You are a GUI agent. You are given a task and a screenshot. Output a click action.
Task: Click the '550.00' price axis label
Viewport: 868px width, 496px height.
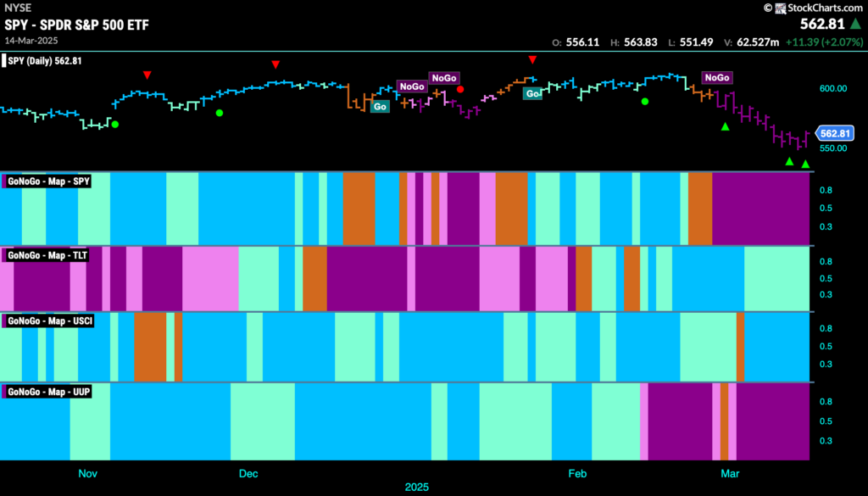pyautogui.click(x=833, y=148)
